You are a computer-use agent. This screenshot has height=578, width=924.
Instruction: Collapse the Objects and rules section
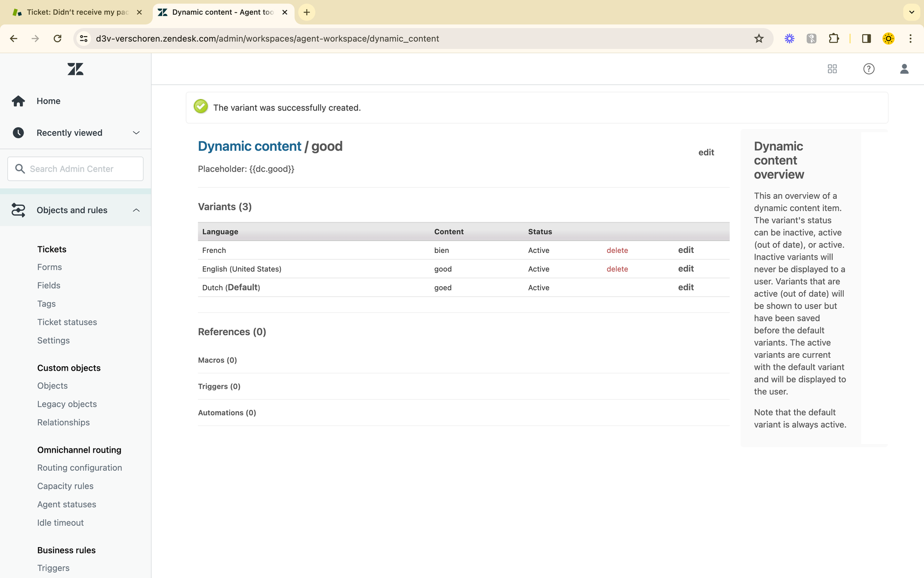(x=136, y=210)
